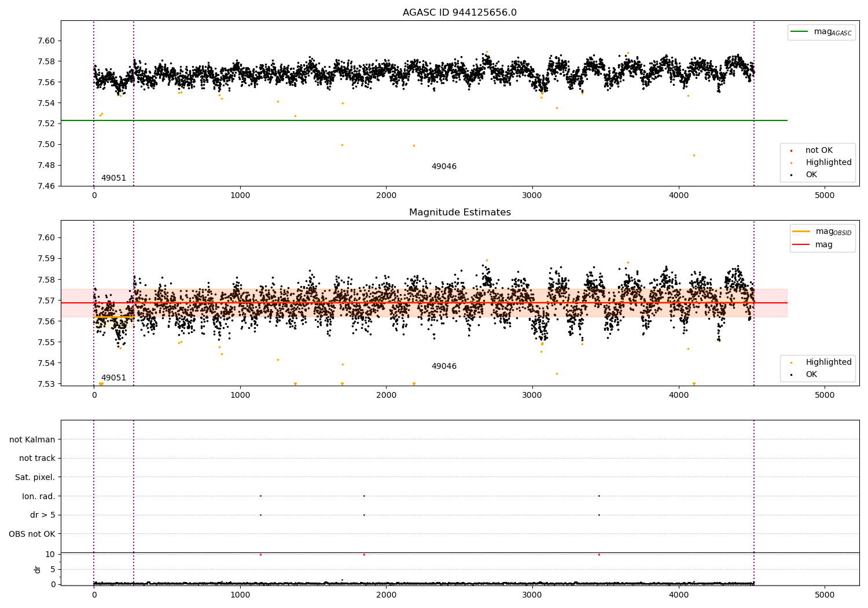The image size is (868, 608).
Task: Click the 5000 x-axis tick under top plot
Action: coord(825,195)
